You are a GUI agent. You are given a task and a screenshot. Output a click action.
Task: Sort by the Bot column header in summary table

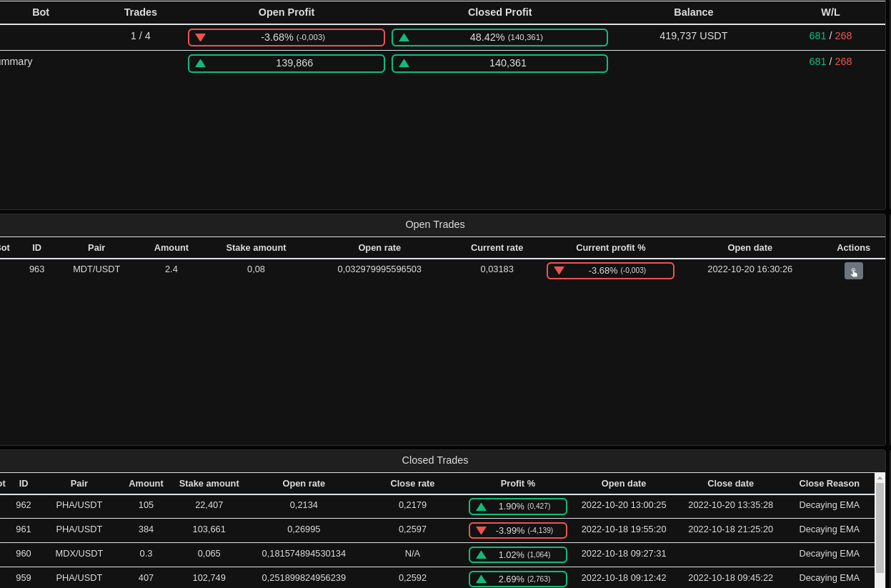coord(41,12)
